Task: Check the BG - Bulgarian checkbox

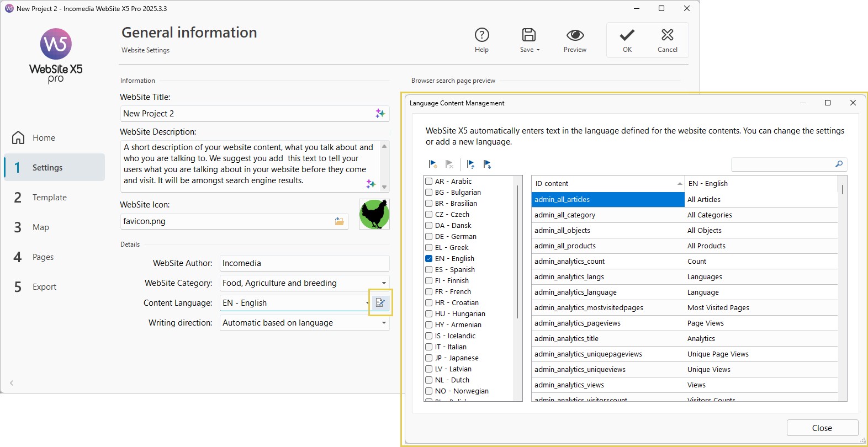Action: pos(428,192)
